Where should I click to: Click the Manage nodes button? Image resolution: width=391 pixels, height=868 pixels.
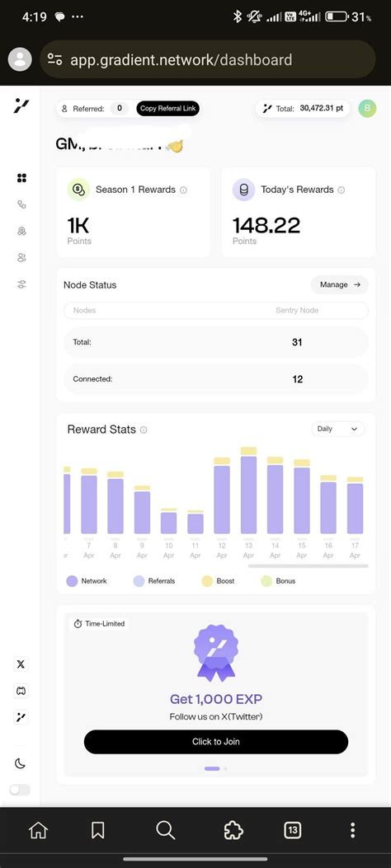click(340, 284)
